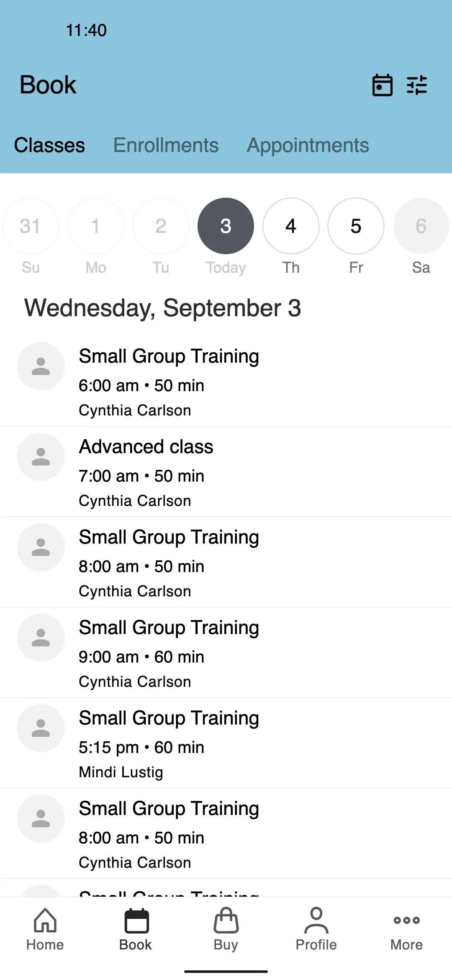
Task: Select Saturday the 6th date
Action: tap(421, 226)
